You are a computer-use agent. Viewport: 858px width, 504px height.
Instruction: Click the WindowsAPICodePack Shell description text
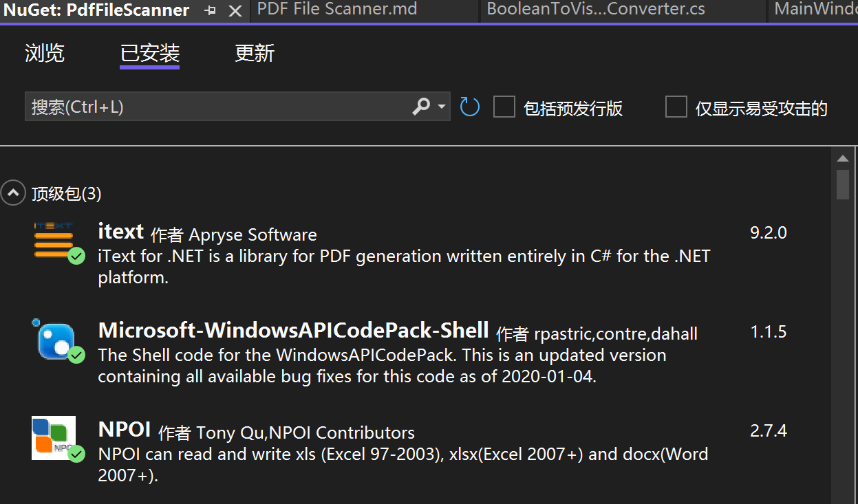[382, 366]
